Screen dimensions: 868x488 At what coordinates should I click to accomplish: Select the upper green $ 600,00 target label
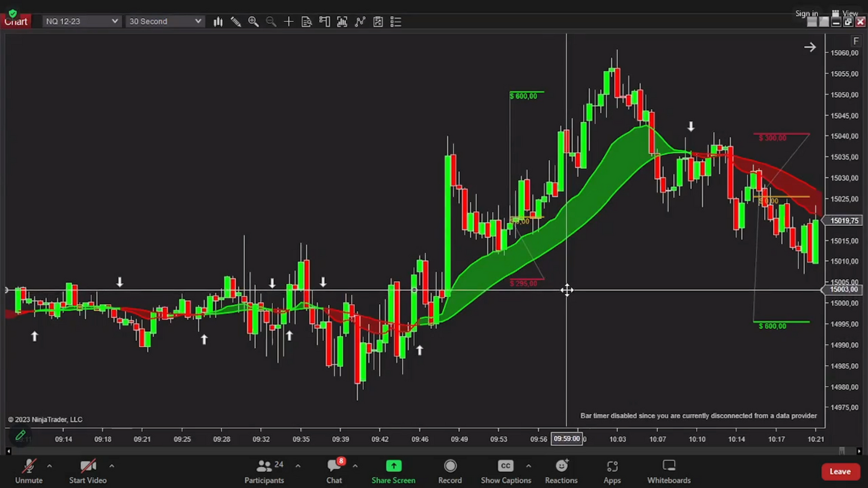click(523, 96)
